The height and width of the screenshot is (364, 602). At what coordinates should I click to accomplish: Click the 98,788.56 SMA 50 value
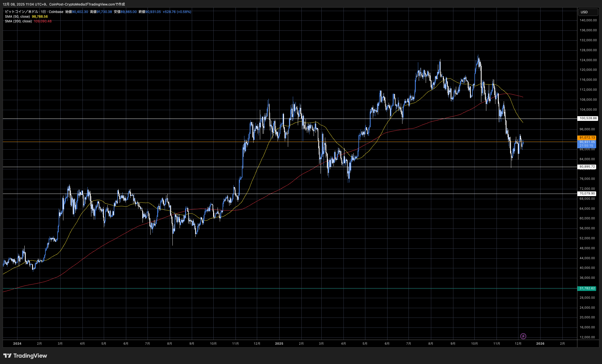pos(40,17)
